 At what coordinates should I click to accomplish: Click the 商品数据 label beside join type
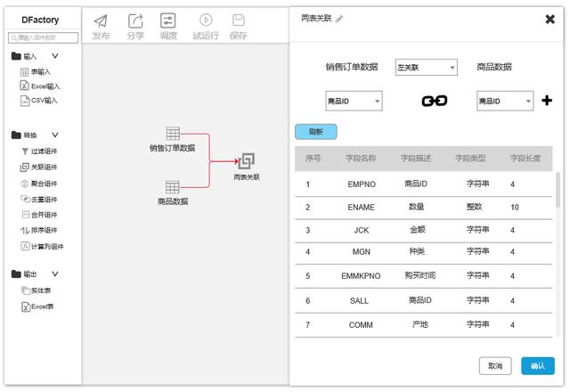tap(494, 67)
